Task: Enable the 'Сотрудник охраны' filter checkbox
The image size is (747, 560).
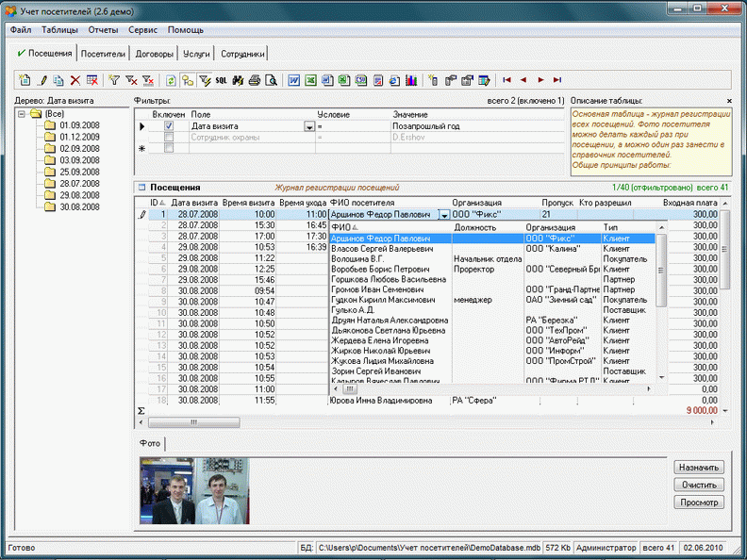Action: (169, 137)
